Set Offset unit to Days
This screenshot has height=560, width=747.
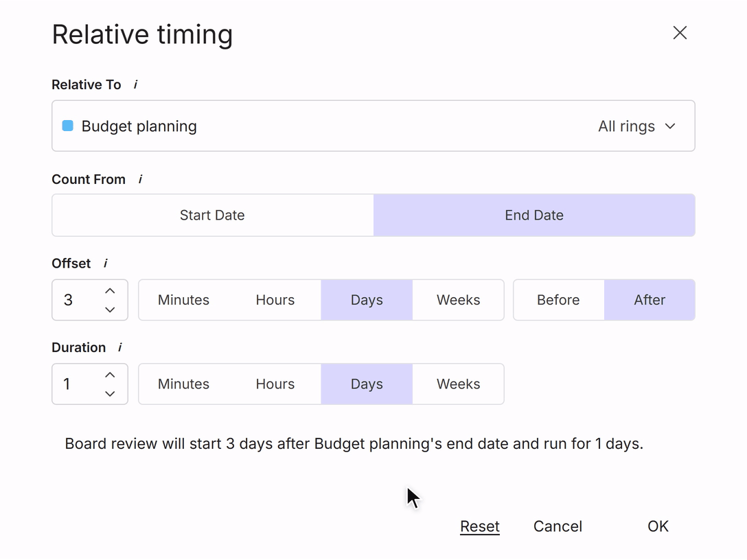point(367,300)
